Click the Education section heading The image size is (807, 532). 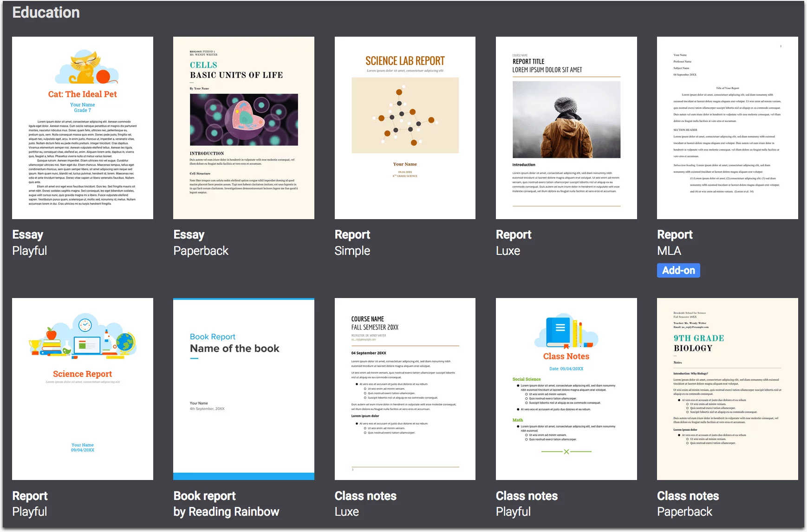pos(46,13)
